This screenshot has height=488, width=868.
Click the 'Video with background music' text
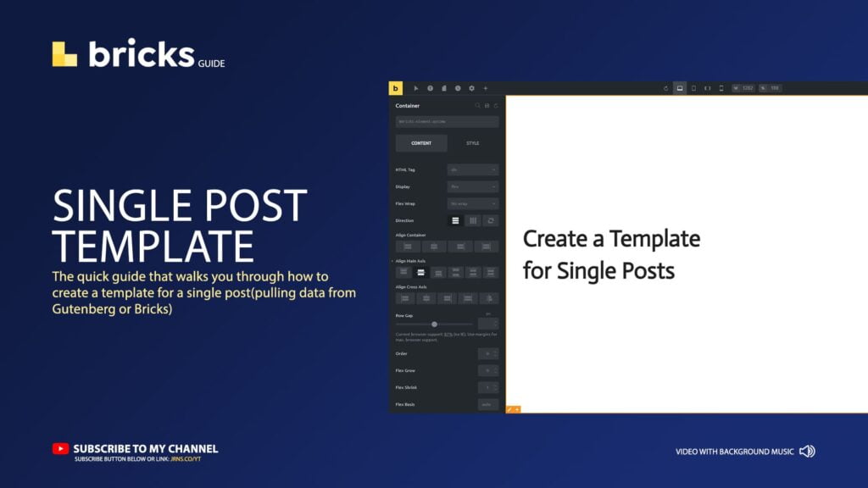pos(735,452)
